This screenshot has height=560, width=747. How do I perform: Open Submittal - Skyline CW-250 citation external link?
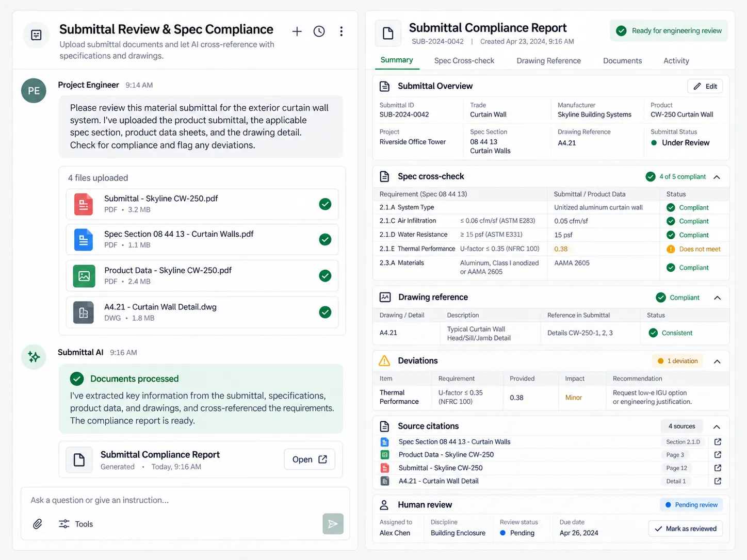coord(718,468)
